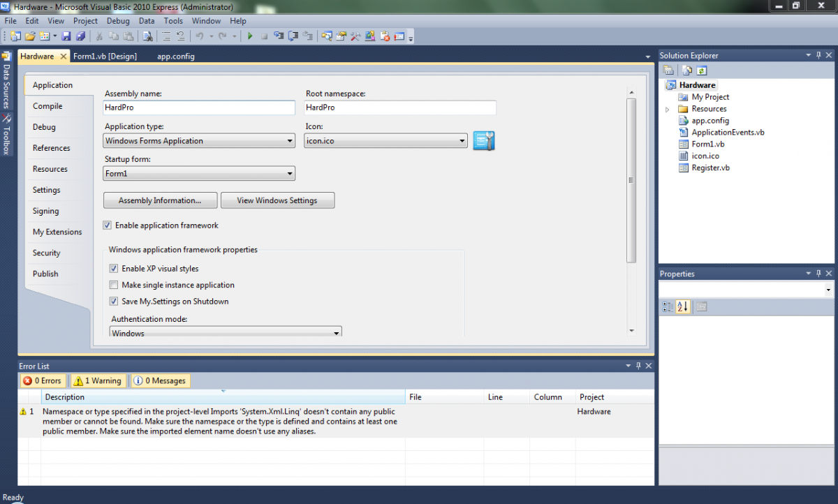
Task: Click the Assembly Information button
Action: click(x=160, y=200)
